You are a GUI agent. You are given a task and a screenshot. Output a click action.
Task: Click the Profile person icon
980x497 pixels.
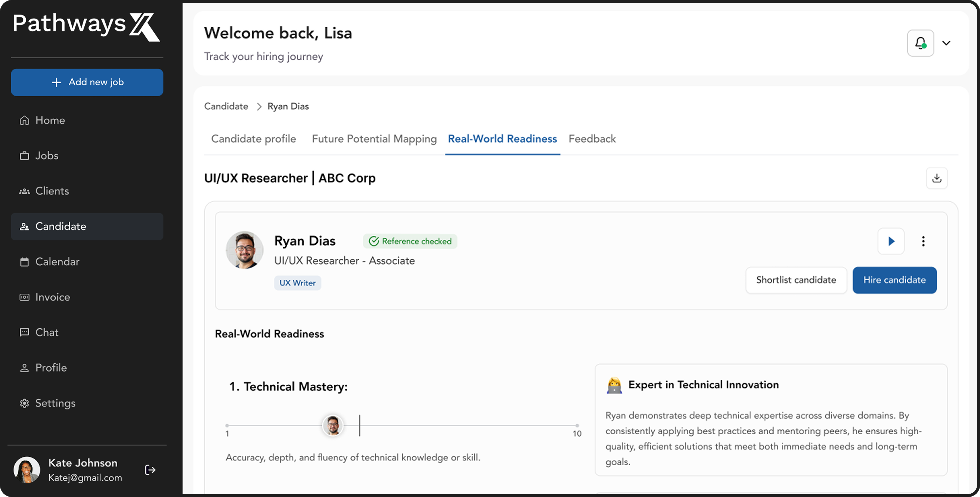pos(24,368)
